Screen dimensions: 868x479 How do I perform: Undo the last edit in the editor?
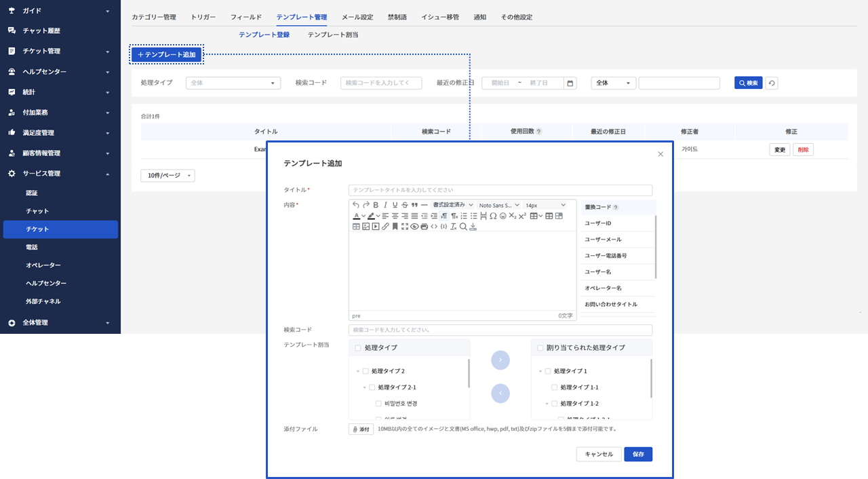(x=356, y=205)
